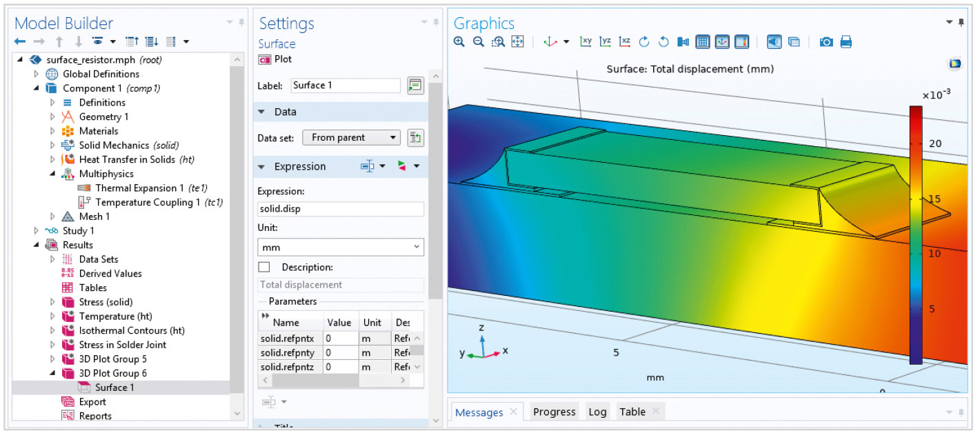The image size is (980, 433).
Task: Click the Go to Default View axes icon
Action: (550, 42)
